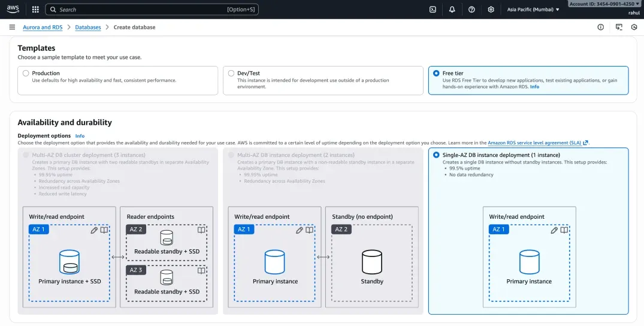
Task: Navigate to the Databases breadcrumb
Action: 88,27
